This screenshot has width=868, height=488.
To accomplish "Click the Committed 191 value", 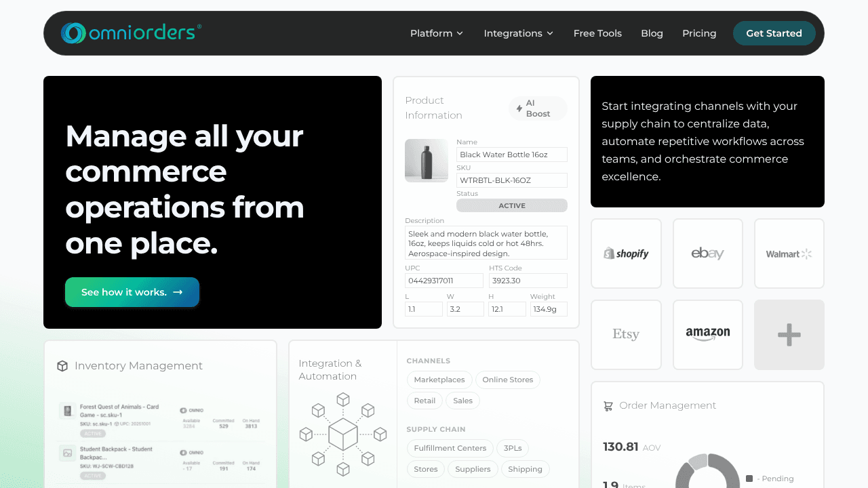I will (x=223, y=468).
